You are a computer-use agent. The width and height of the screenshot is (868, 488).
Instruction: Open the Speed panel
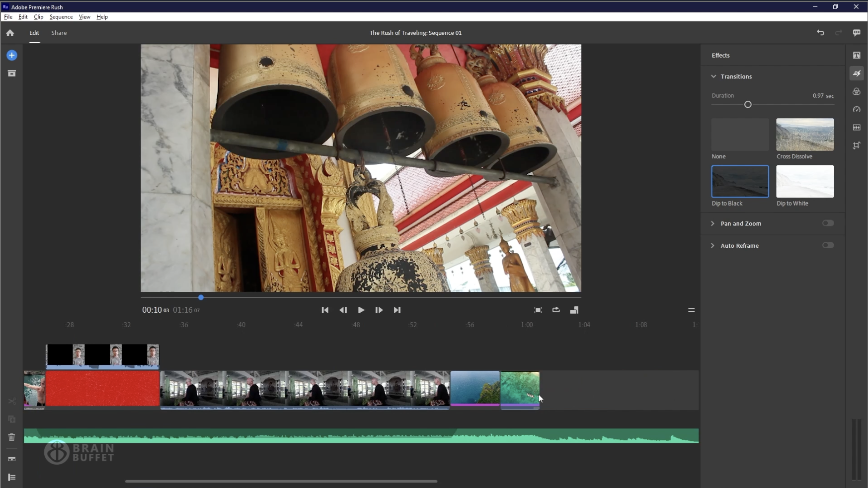pos(857,110)
